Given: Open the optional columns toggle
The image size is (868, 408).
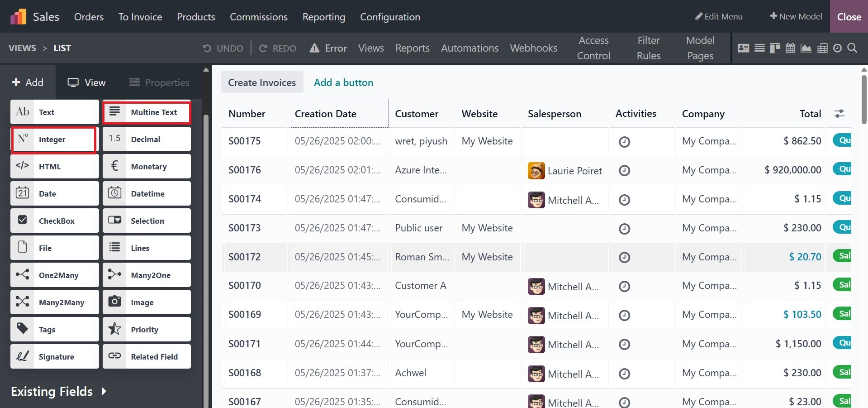Looking at the screenshot, I should tap(839, 114).
